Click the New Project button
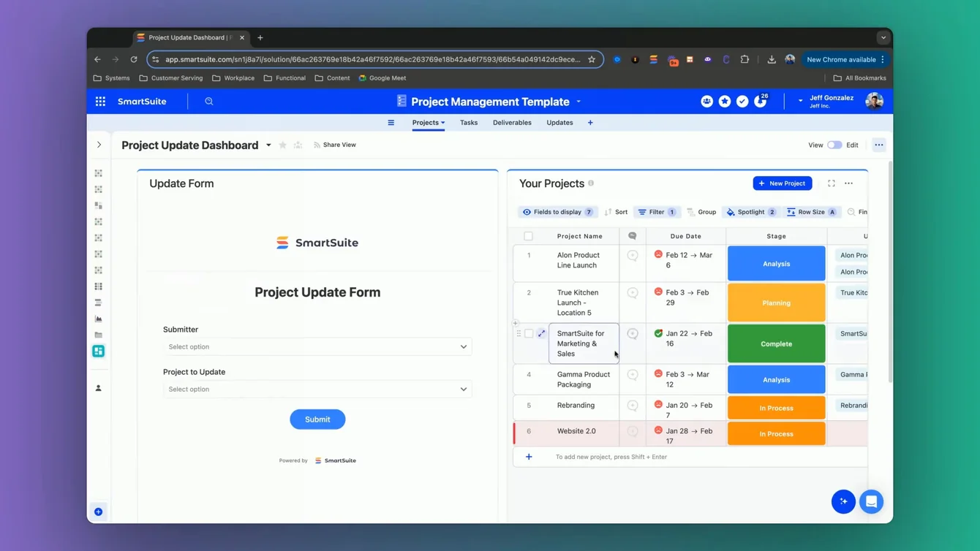The image size is (980, 551). [x=783, y=183]
